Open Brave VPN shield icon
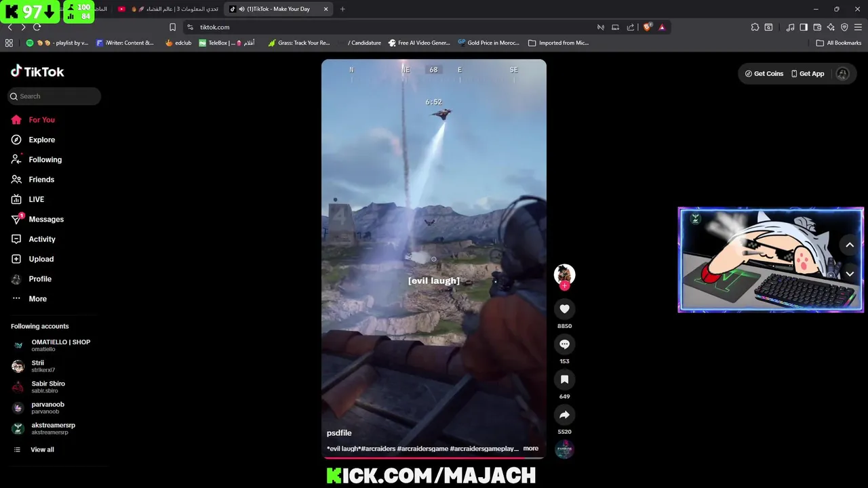 point(844,27)
